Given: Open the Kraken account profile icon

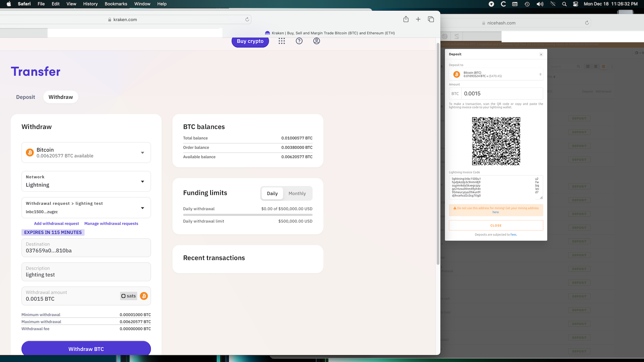Looking at the screenshot, I should pyautogui.click(x=317, y=41).
